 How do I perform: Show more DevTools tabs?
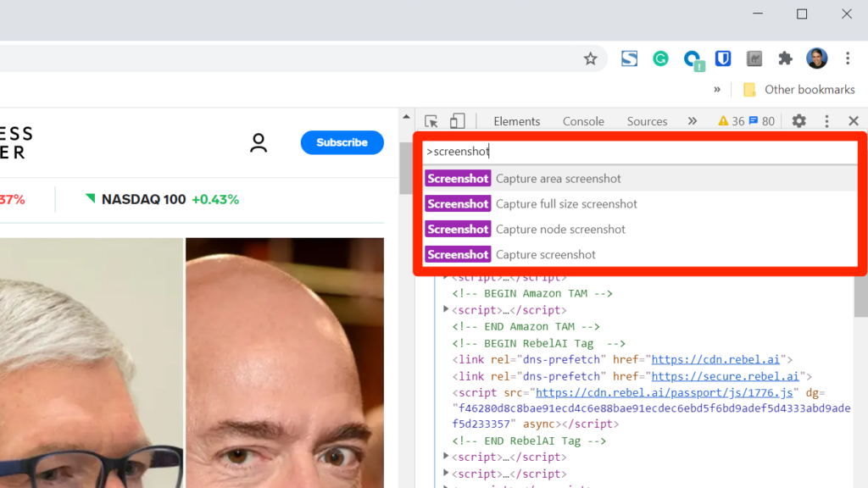coord(693,121)
